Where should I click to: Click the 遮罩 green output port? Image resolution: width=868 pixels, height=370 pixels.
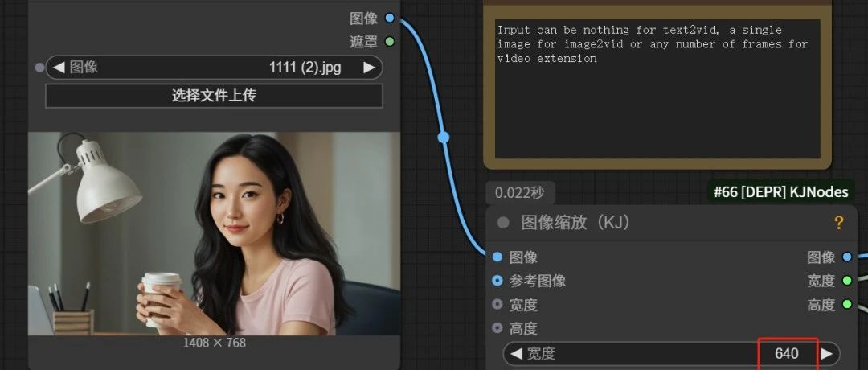(390, 42)
